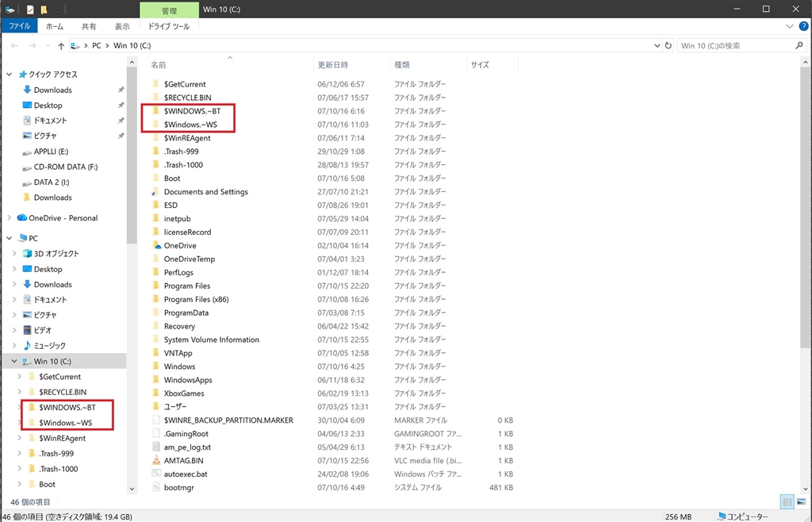Open the ファイル menu
This screenshot has height=522, width=812.
19,26
